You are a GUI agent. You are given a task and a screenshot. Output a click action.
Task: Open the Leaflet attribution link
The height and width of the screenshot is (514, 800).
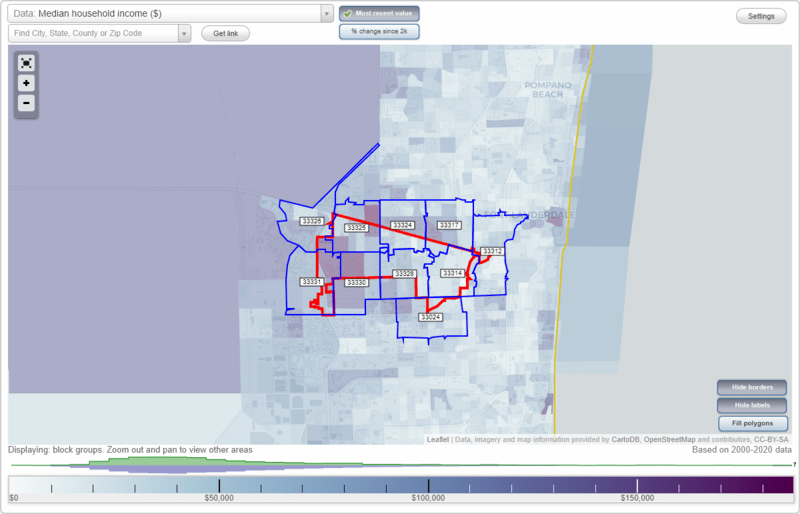438,439
